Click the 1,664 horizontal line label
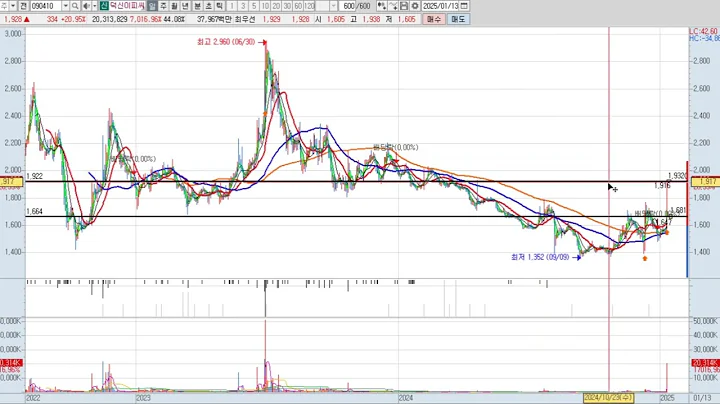720x404 pixels. click(34, 212)
